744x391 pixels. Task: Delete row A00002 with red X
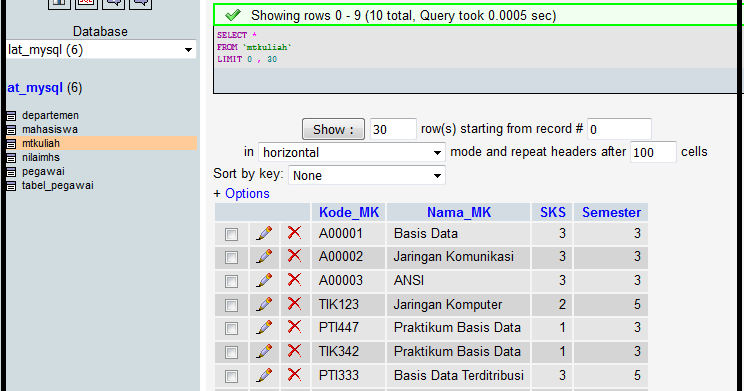[x=294, y=256]
